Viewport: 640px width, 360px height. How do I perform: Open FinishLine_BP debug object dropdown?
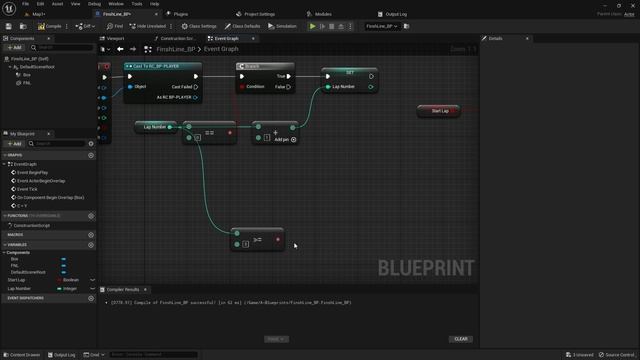[x=382, y=26]
